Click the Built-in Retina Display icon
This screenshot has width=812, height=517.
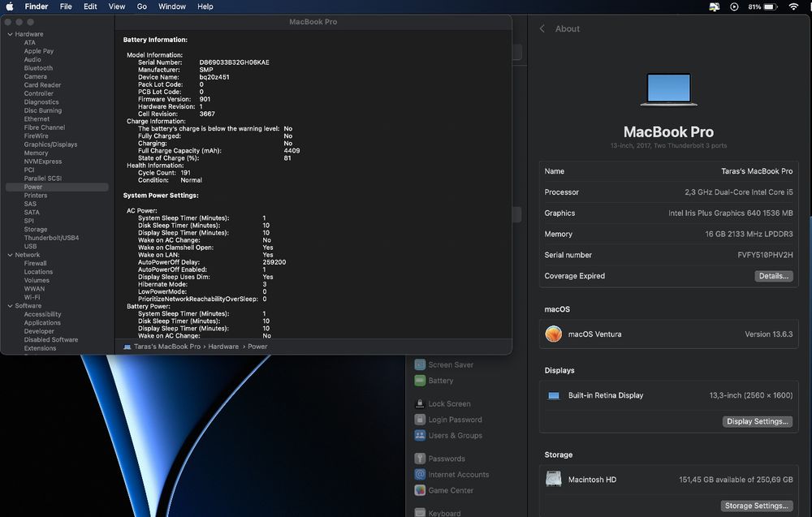(554, 395)
